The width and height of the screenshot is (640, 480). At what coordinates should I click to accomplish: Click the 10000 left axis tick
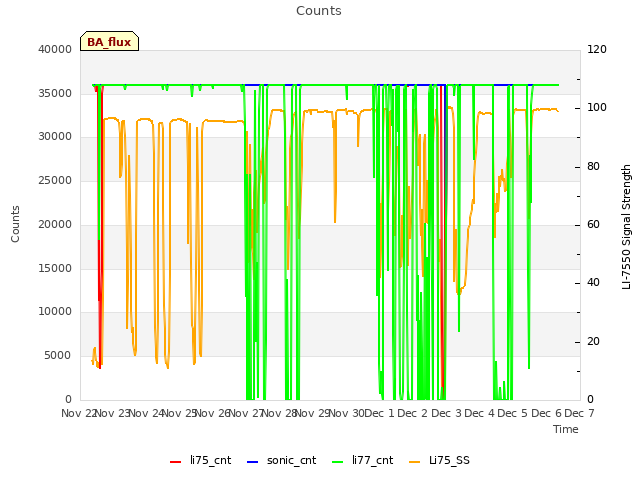click(55, 311)
